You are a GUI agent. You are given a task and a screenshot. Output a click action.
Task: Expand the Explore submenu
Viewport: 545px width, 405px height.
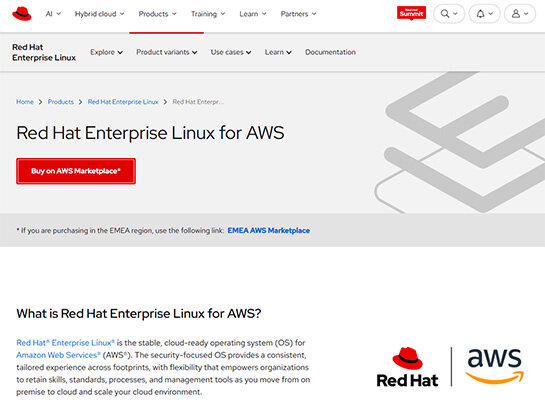pyautogui.click(x=106, y=52)
